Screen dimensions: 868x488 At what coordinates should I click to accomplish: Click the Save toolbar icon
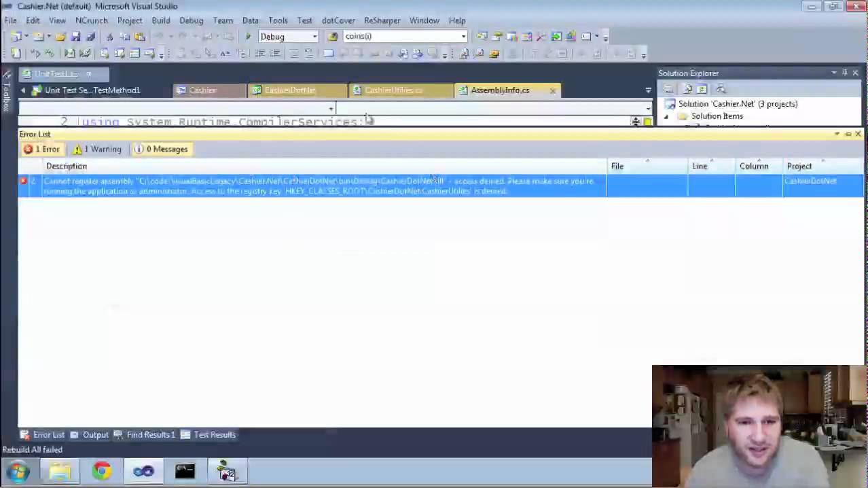[x=75, y=37]
